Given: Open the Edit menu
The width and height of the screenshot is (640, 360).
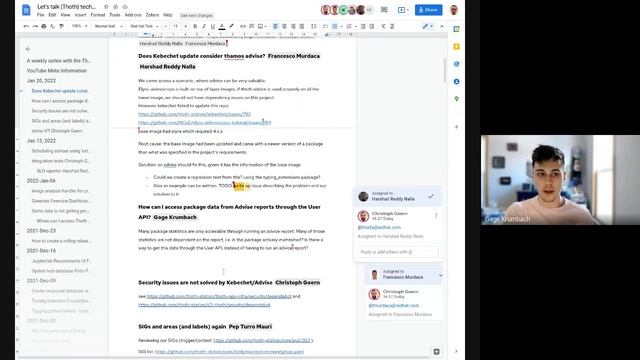Looking at the screenshot, I should [x=52, y=15].
